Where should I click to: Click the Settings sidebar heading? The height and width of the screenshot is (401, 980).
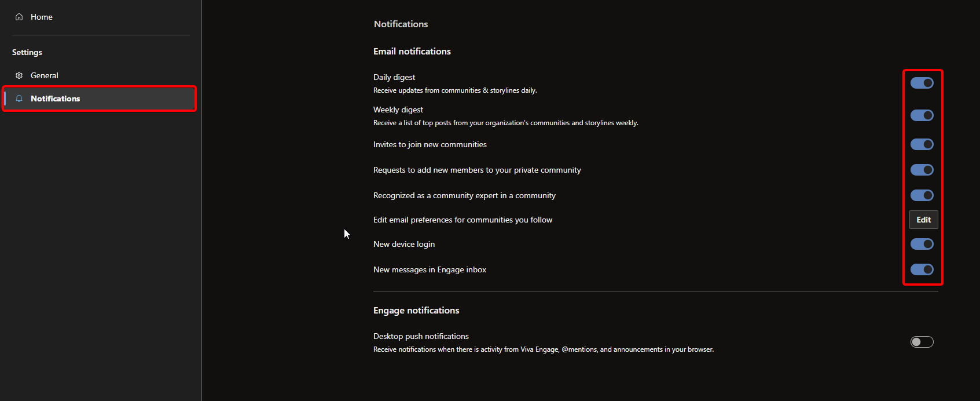[x=27, y=52]
